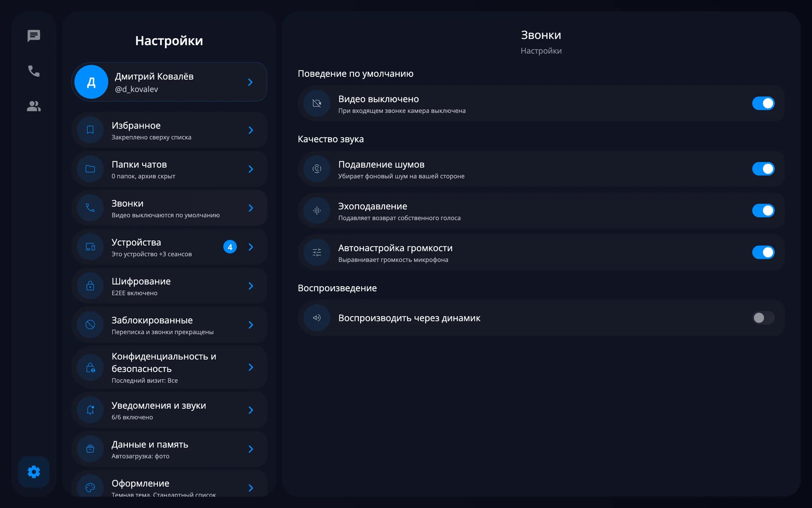Image resolution: width=812 pixels, height=508 pixels.
Task: Click the phone icon in Звонки row
Action: point(90,208)
